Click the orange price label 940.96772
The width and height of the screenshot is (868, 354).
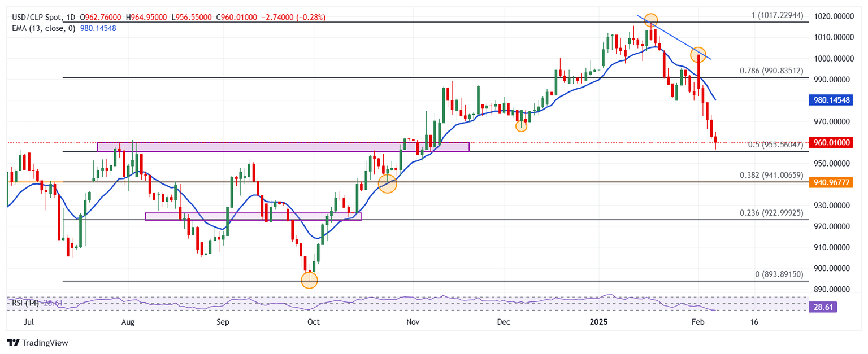click(x=832, y=182)
